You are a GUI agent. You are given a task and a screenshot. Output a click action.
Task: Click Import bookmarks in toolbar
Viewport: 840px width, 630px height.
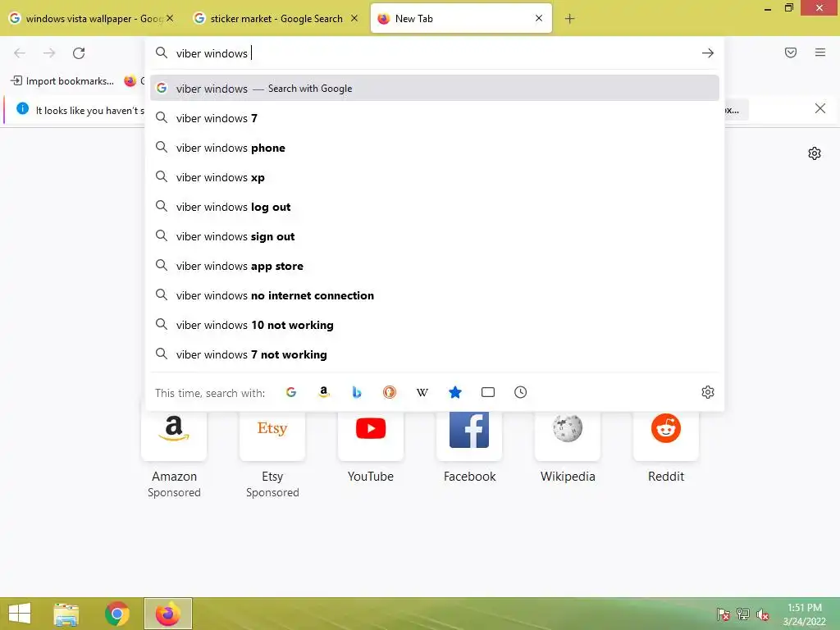[x=62, y=81]
